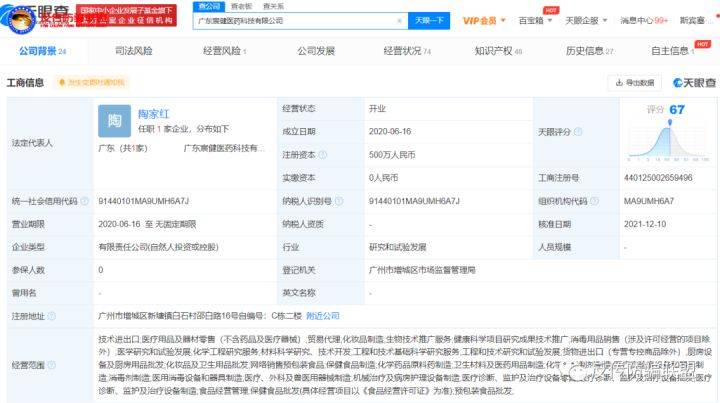Switch to the 经营风险 tab
The width and height of the screenshot is (720, 403).
pyautogui.click(x=225, y=51)
